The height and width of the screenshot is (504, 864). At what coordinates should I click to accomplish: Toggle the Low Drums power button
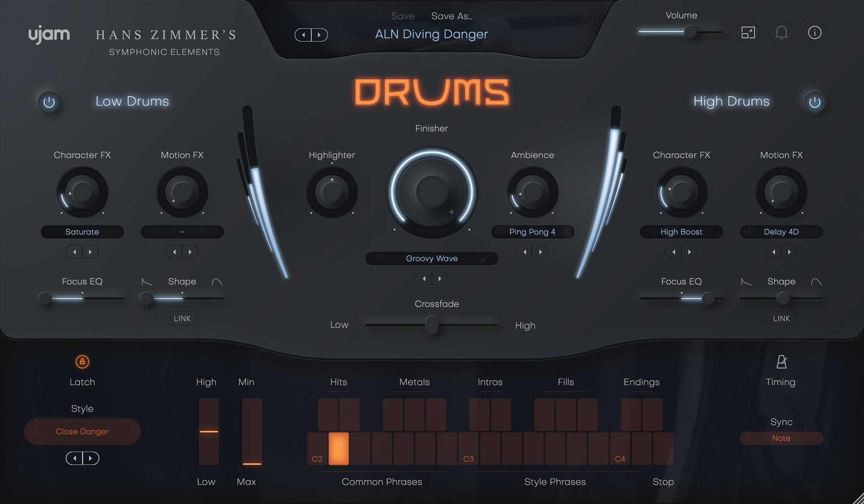(49, 102)
